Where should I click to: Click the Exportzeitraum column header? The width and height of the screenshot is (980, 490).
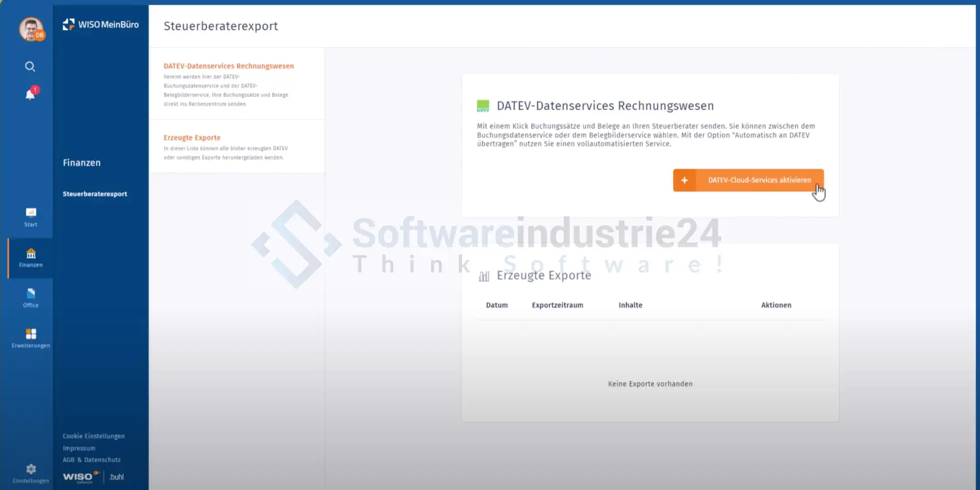tap(557, 305)
